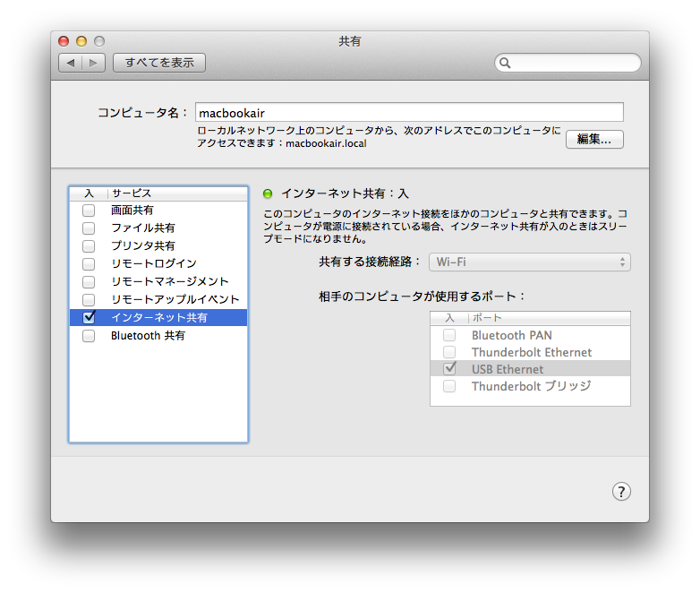Select the インターネット共有 service row
The image size is (700, 593).
point(158,317)
